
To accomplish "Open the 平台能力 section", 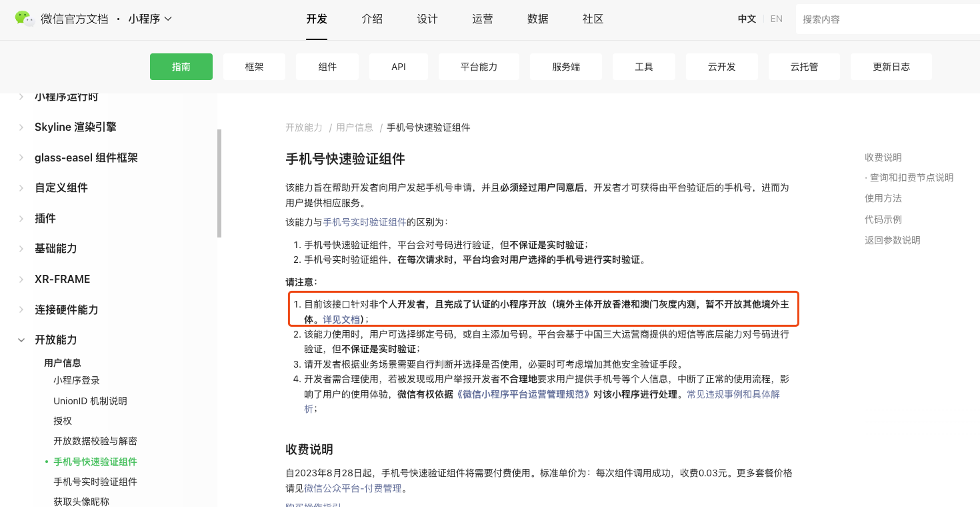I will point(479,67).
